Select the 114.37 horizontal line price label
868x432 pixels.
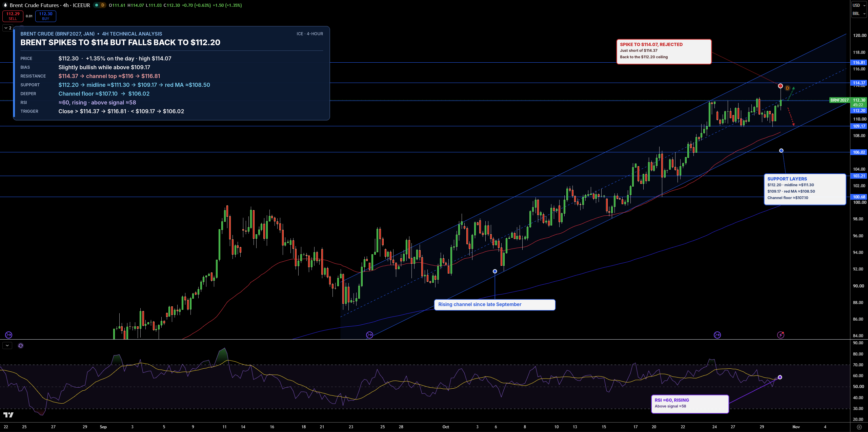pyautogui.click(x=859, y=83)
